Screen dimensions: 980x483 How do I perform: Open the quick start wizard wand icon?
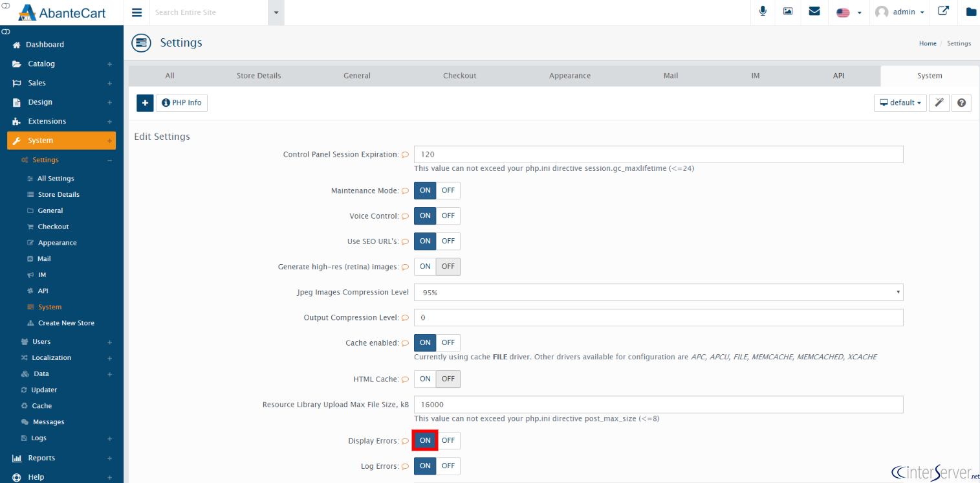939,103
